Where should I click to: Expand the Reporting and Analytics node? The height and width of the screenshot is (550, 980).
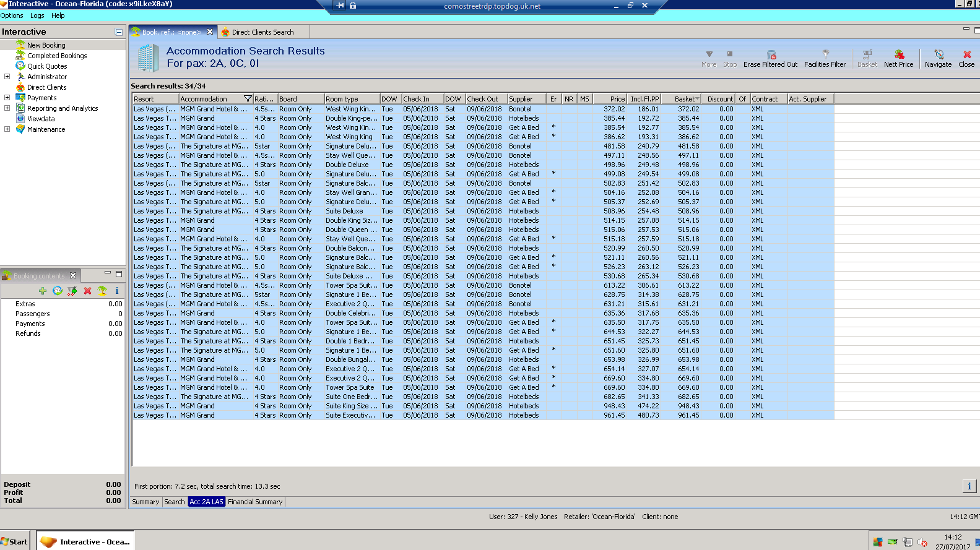[x=7, y=108]
